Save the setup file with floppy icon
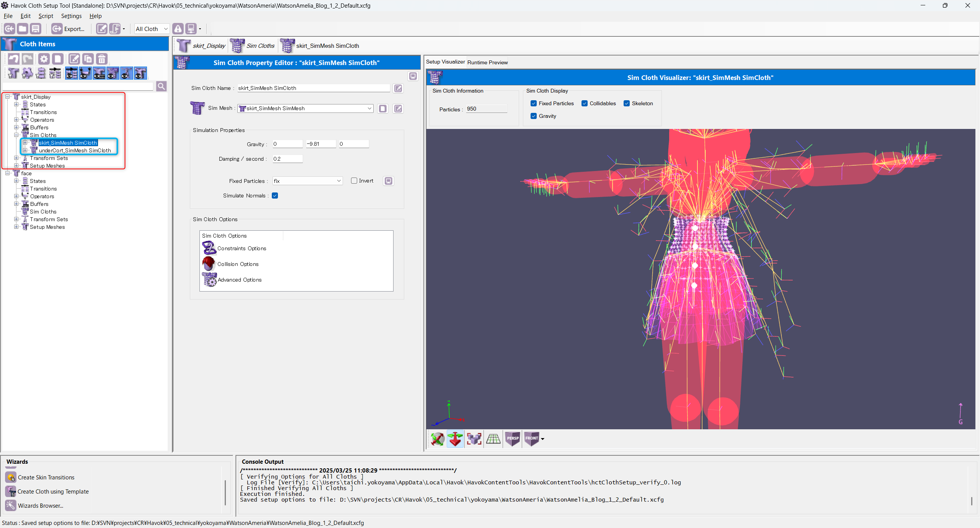 (36, 29)
